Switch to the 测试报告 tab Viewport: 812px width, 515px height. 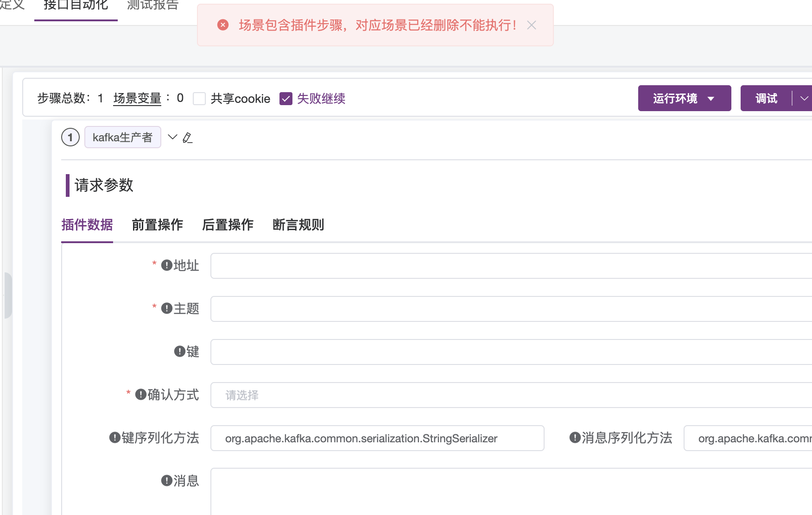tap(152, 6)
